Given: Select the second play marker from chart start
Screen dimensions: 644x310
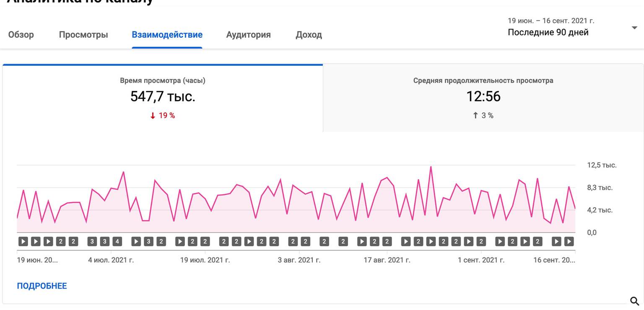Looking at the screenshot, I should [x=36, y=241].
